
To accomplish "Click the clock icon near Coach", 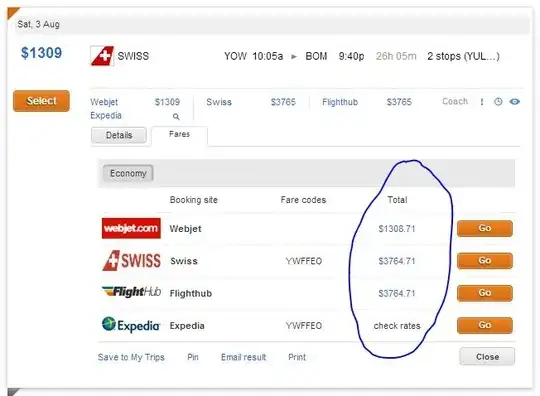I will [x=498, y=102].
